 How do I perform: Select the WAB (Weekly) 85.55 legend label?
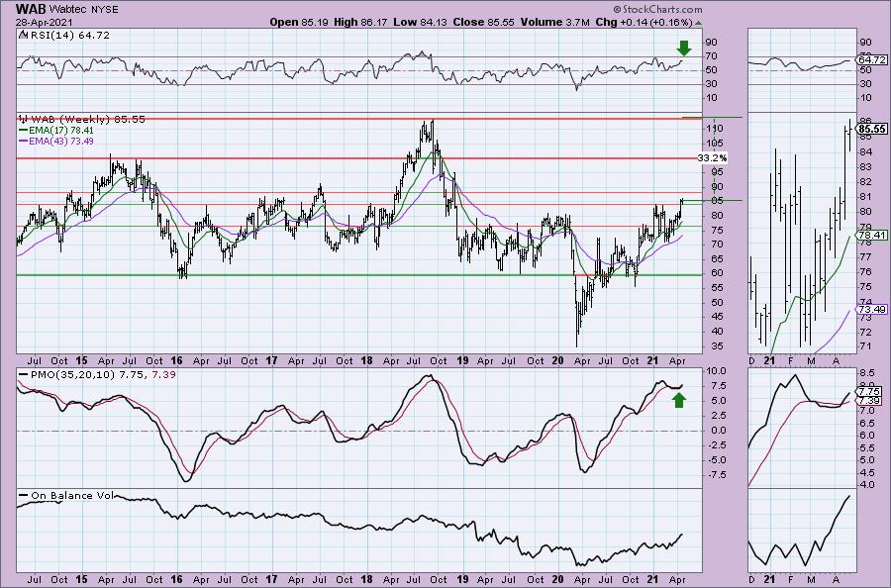(x=87, y=120)
